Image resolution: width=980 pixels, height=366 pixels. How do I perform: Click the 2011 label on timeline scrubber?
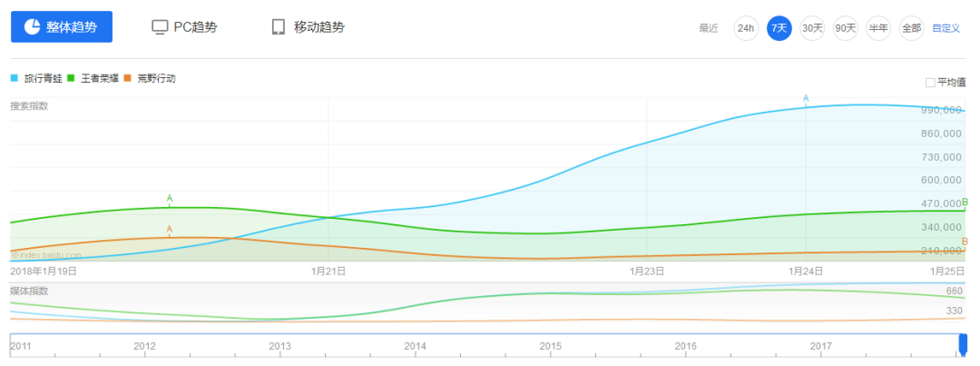pos(21,346)
